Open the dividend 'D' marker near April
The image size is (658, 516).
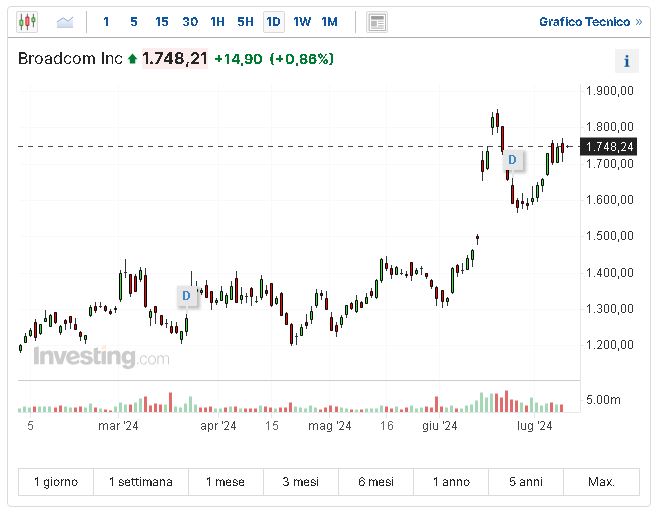186,296
